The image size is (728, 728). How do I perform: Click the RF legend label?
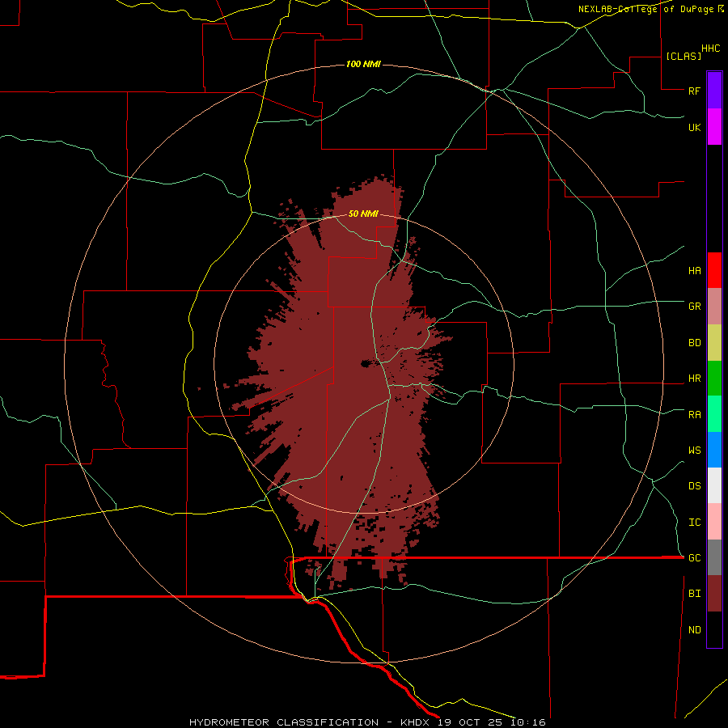pyautogui.click(x=694, y=91)
